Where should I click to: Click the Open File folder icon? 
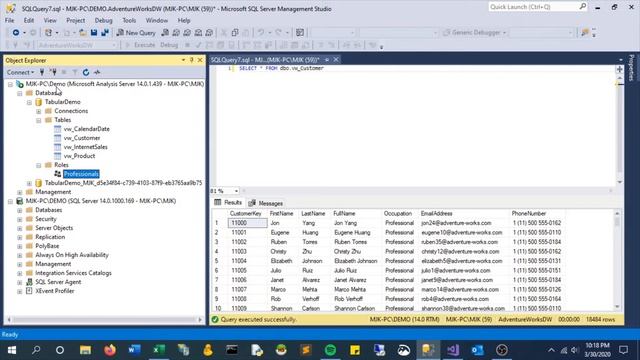tap(82, 33)
